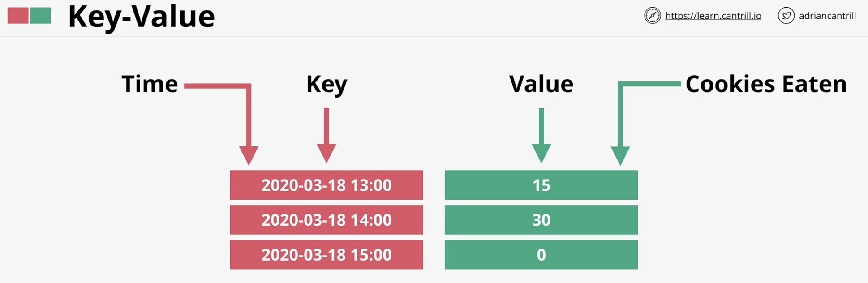The image size is (868, 283).
Task: Click the compass icon beside learn.cantrill.io
Action: pos(652,16)
